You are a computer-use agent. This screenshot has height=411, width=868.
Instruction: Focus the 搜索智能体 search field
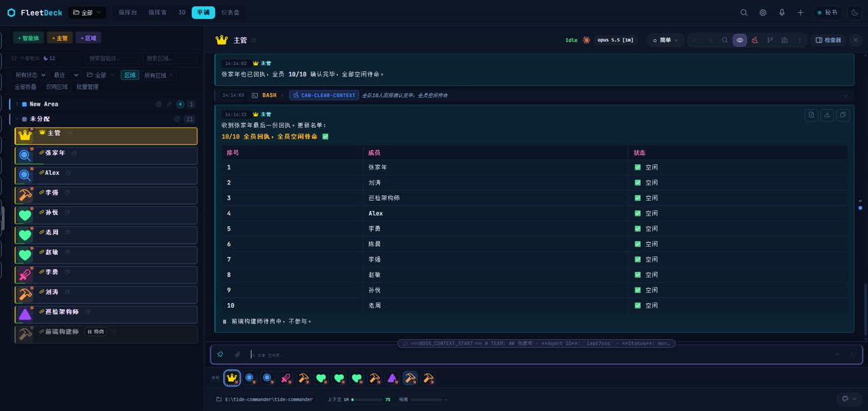[x=113, y=58]
